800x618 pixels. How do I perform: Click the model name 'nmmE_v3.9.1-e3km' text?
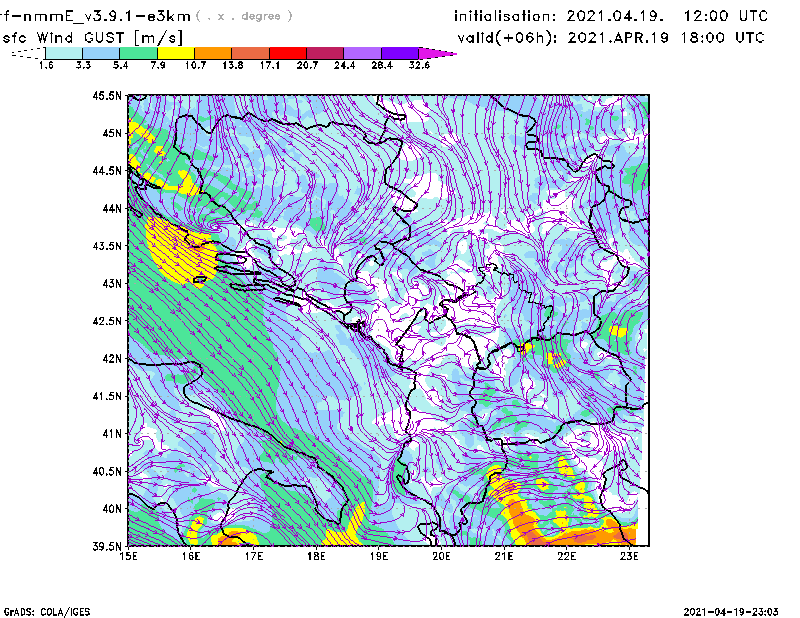pos(106,16)
